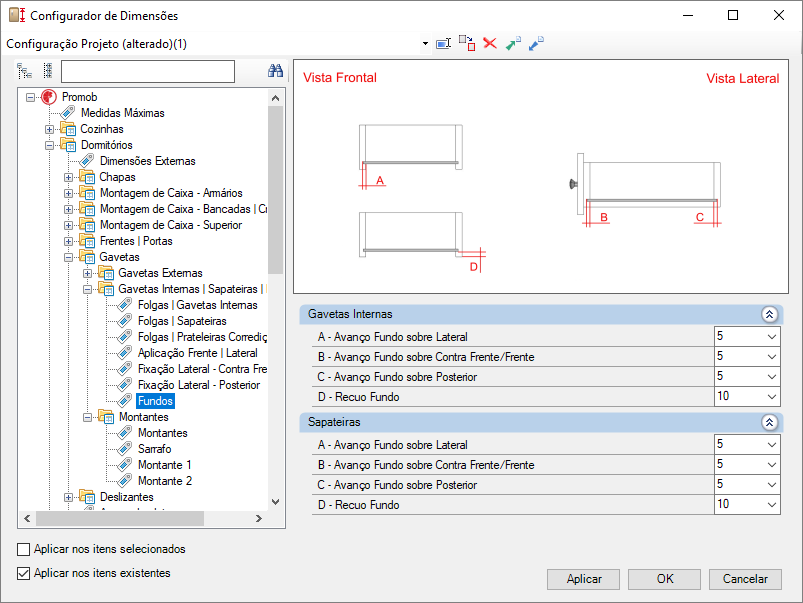The height and width of the screenshot is (603, 803).
Task: Delete configuration with the red X icon
Action: pyautogui.click(x=490, y=44)
